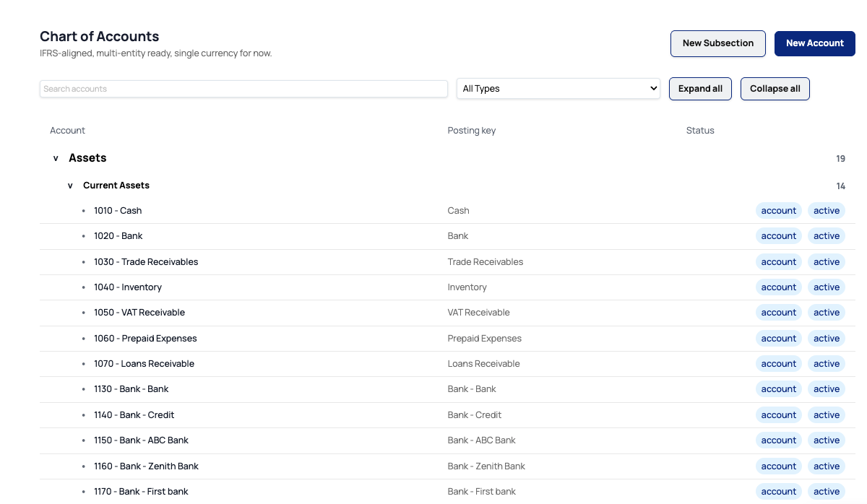
Task: Click the bullet icon beside 1130 - Bank - Bank
Action: coord(85,388)
